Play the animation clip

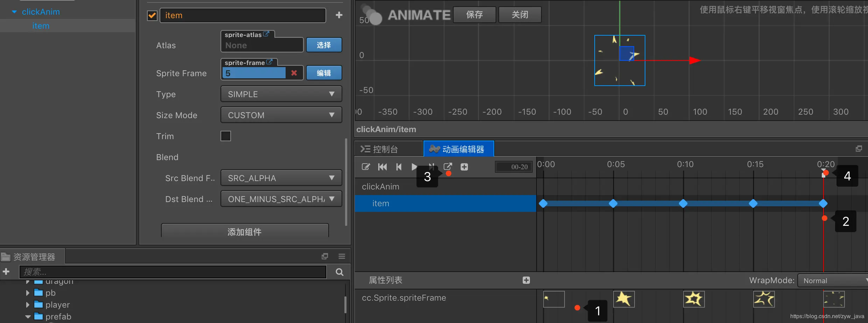click(x=414, y=167)
